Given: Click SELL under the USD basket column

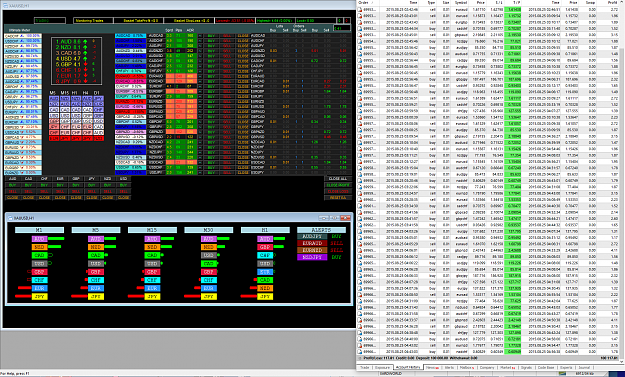Looking at the screenshot, I should [x=124, y=191].
